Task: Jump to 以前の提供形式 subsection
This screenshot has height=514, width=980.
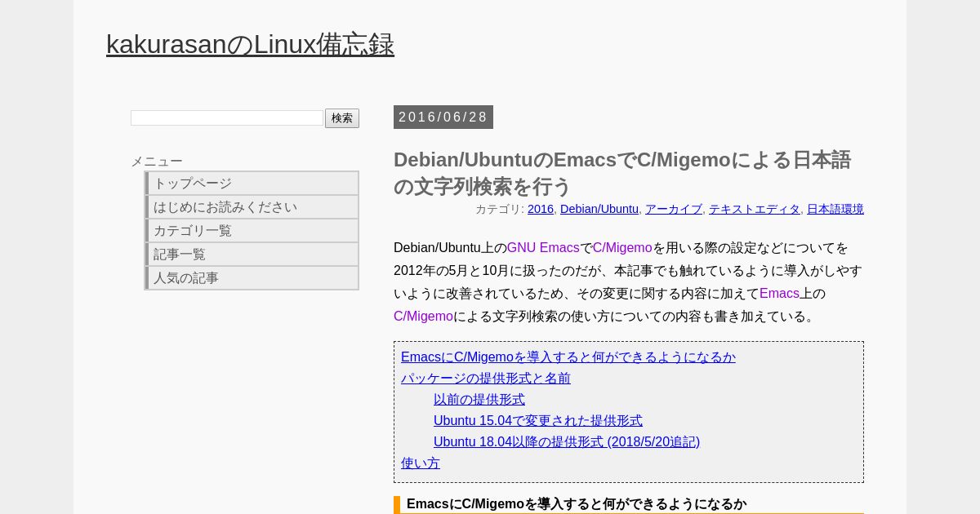Action: pyautogui.click(x=479, y=400)
